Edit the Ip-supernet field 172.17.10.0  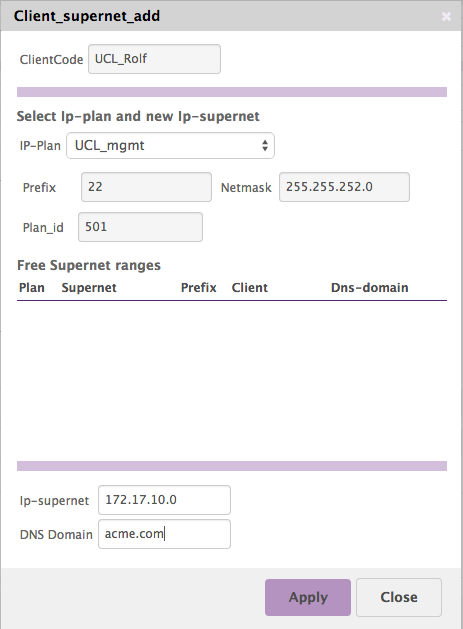(164, 500)
